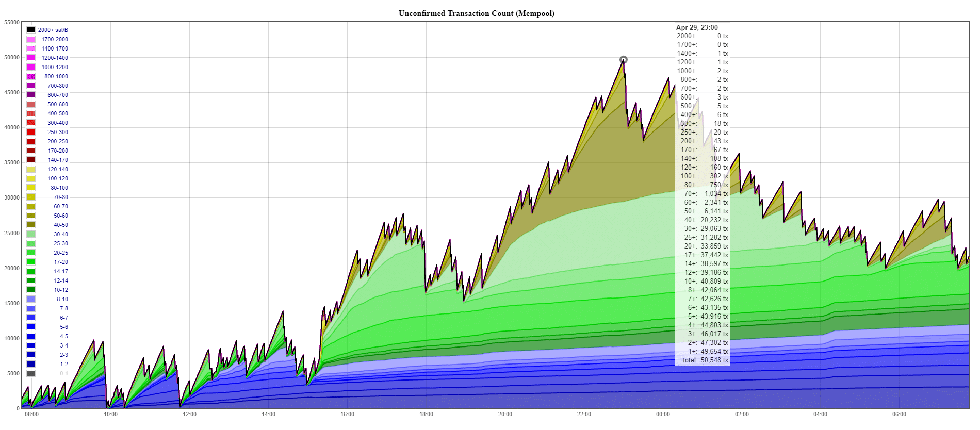Click the peak data point marker circle
The image size is (980, 430).
pos(624,60)
